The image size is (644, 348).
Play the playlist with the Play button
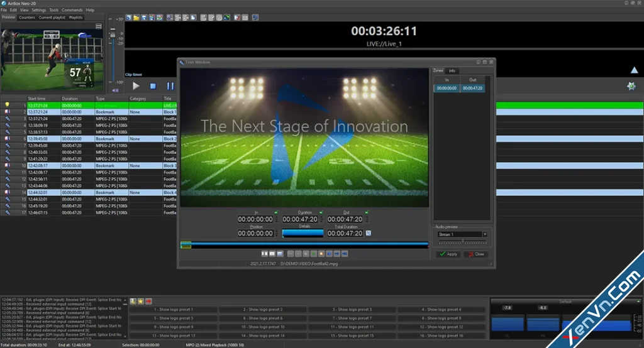(136, 86)
